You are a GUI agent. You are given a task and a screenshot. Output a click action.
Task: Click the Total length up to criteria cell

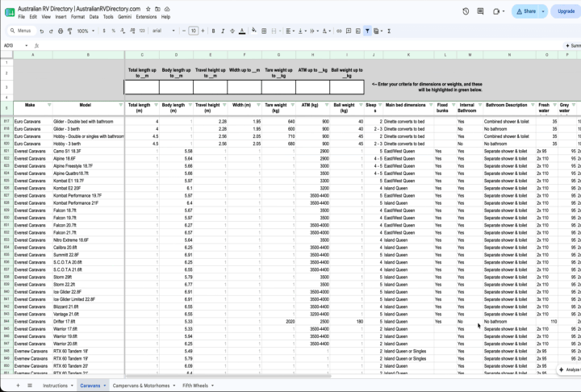142,87
